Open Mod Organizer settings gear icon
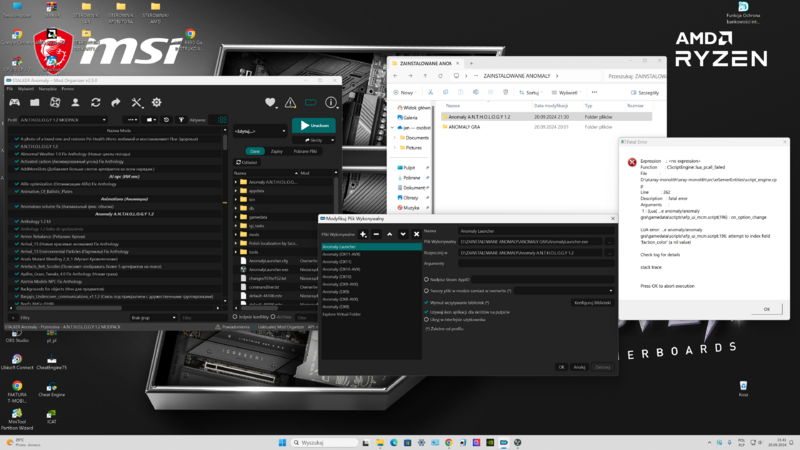Screen dimensions: 800x450 (157, 102)
